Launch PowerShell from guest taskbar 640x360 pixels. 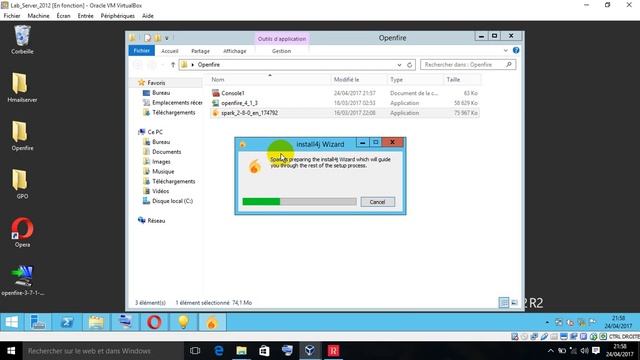[67, 322]
